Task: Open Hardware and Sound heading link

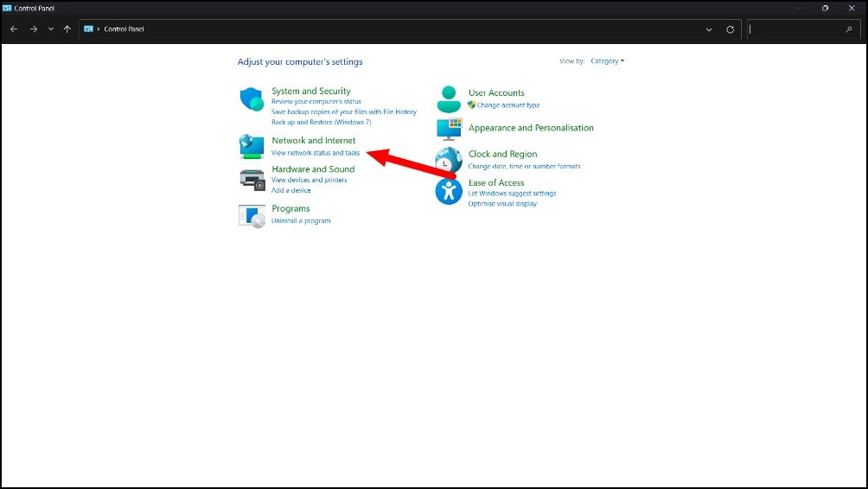Action: (313, 169)
